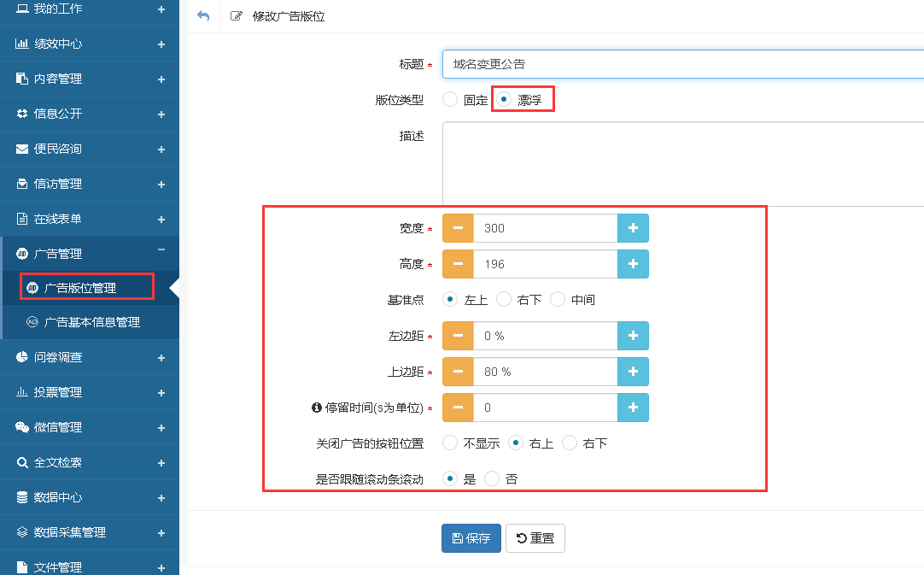Increase the 左边距 value with plus button
The height and width of the screenshot is (575, 924).
tap(633, 336)
